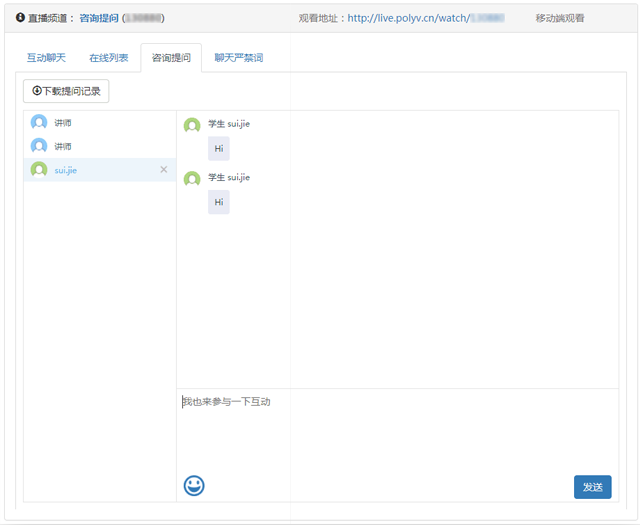Viewport: 640px width, 525px height.
Task: Click the avatar on the first 学生 sui.jie message
Action: pyautogui.click(x=192, y=125)
